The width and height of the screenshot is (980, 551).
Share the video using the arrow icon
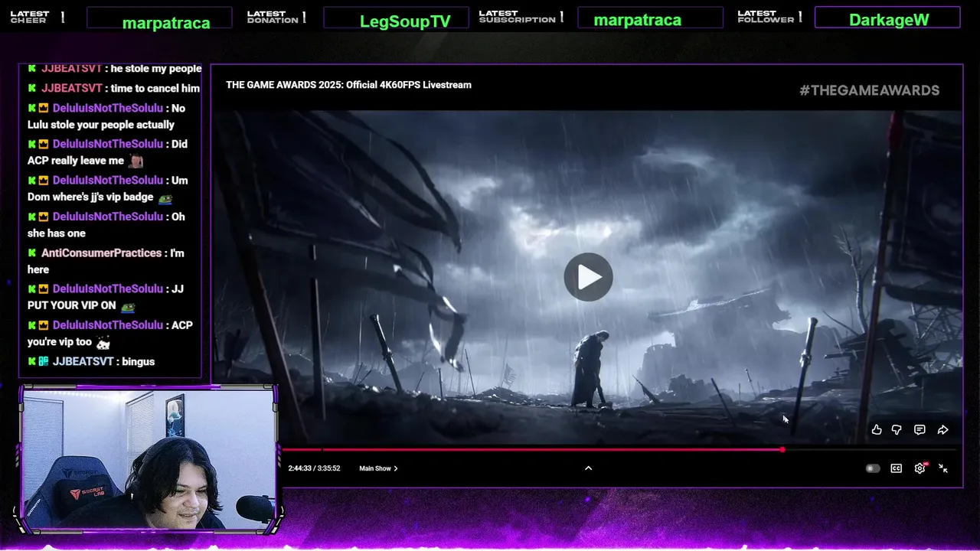coord(943,430)
